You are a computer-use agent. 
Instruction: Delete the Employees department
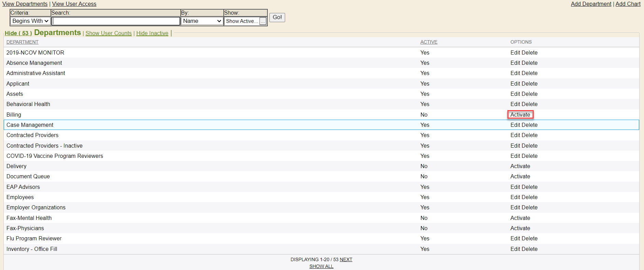tap(529, 197)
